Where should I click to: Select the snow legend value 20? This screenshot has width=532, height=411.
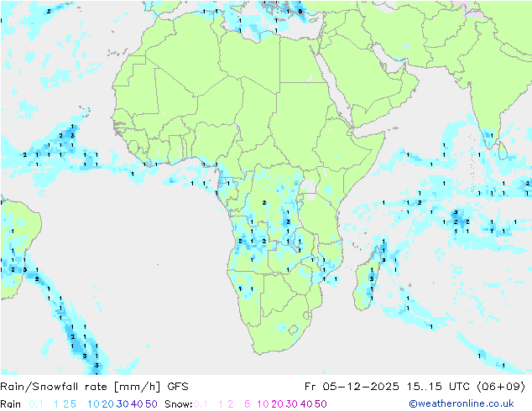[x=277, y=404]
